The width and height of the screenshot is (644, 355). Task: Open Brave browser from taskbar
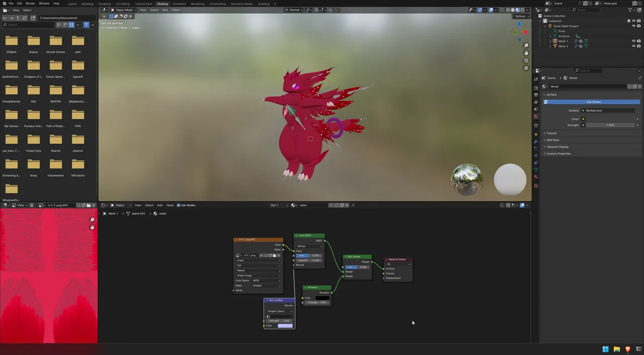point(627,349)
